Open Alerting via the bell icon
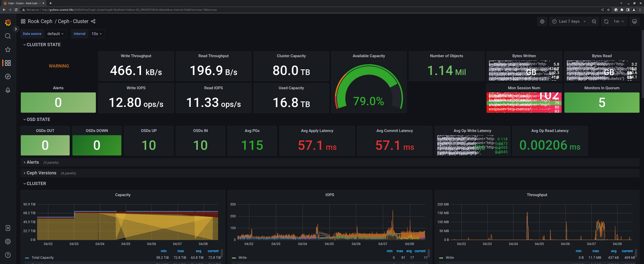Viewport: 644px width, 264px height. click(x=8, y=90)
